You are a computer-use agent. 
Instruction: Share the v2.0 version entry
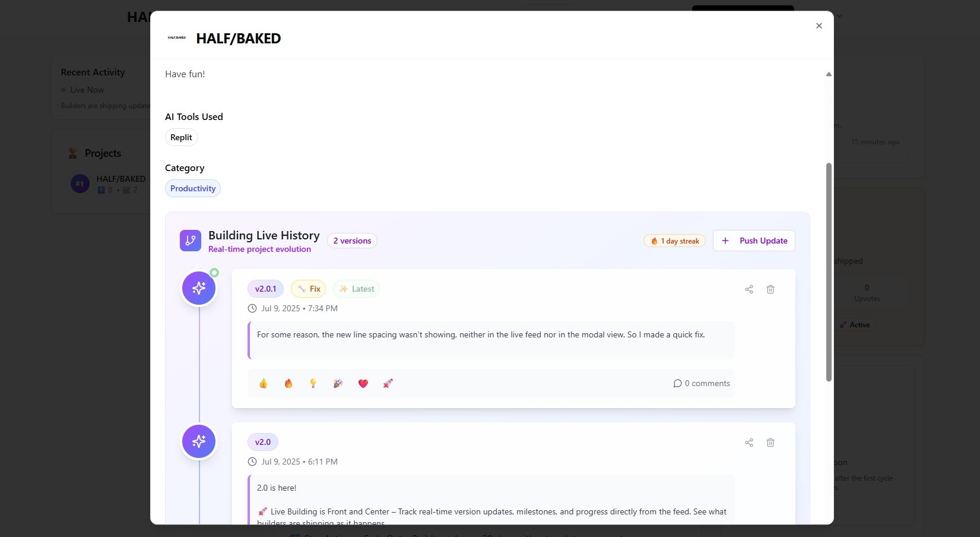[x=749, y=443]
